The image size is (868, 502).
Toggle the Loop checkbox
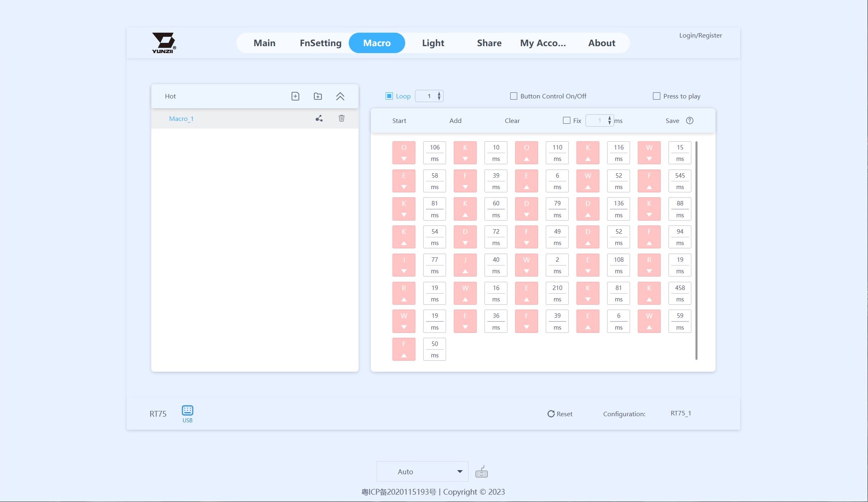(x=389, y=96)
